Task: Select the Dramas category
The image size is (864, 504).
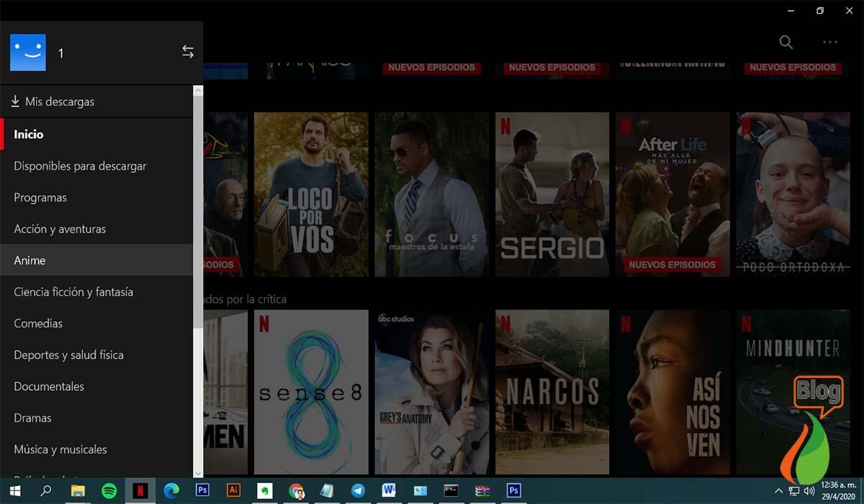Action: point(96,418)
